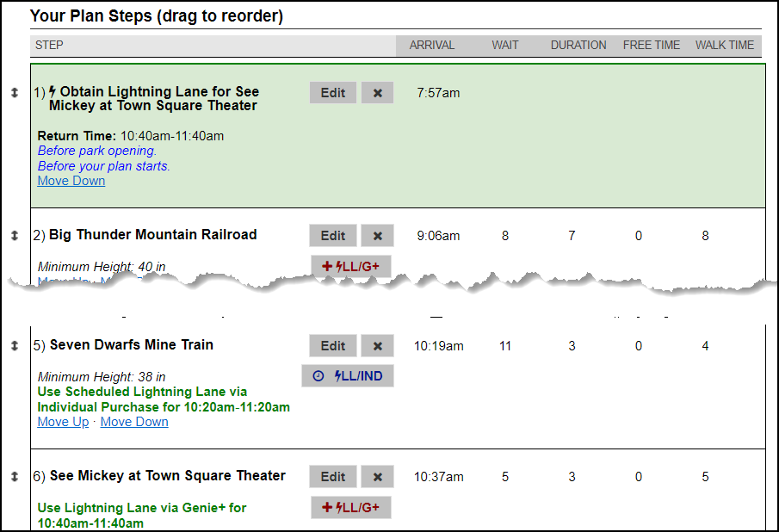Screen dimensions: 779x532
Task: Remove Seven Dwarfs Mine Train step
Action: 378,346
